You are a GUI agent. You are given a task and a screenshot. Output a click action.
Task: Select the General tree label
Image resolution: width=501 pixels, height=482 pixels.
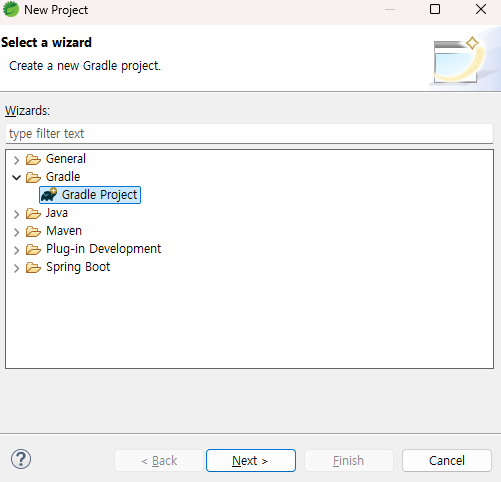click(66, 159)
